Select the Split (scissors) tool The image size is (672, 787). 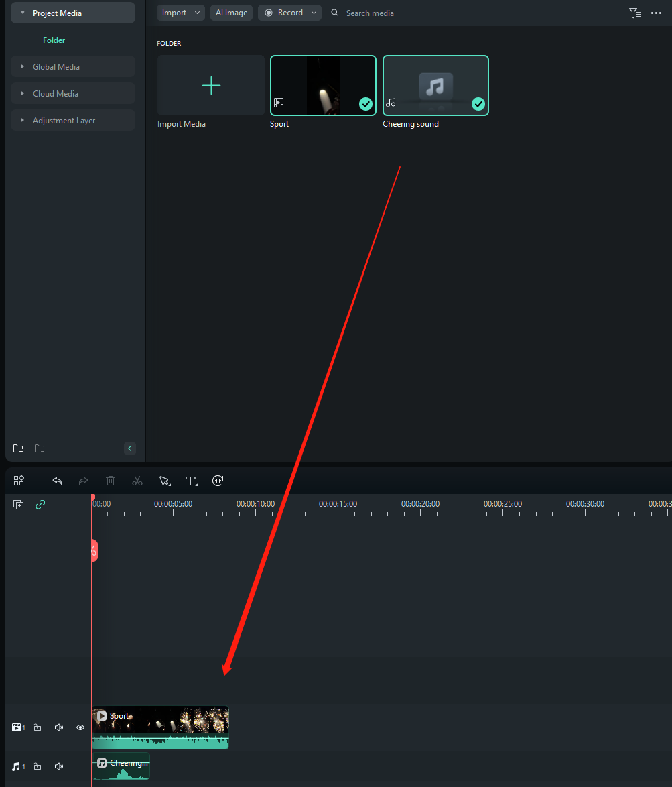coord(137,481)
